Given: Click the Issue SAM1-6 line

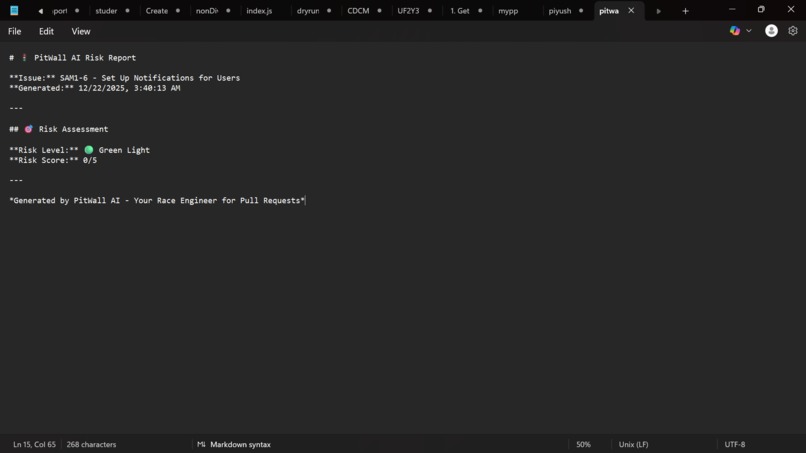Looking at the screenshot, I should (124, 78).
